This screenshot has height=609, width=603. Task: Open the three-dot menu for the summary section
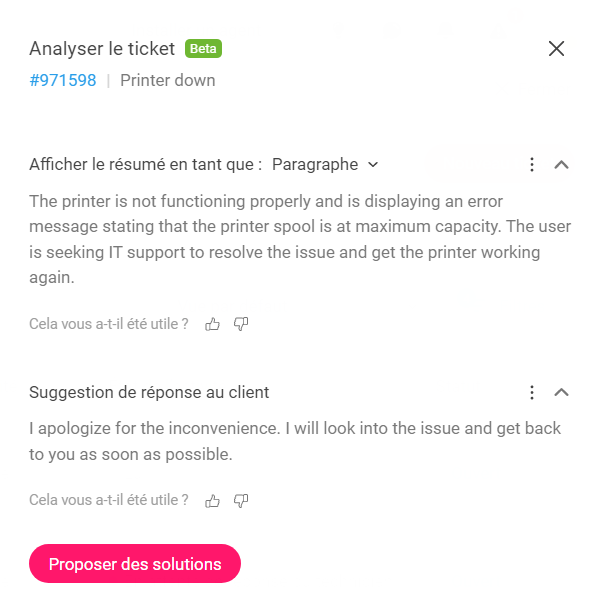(532, 165)
